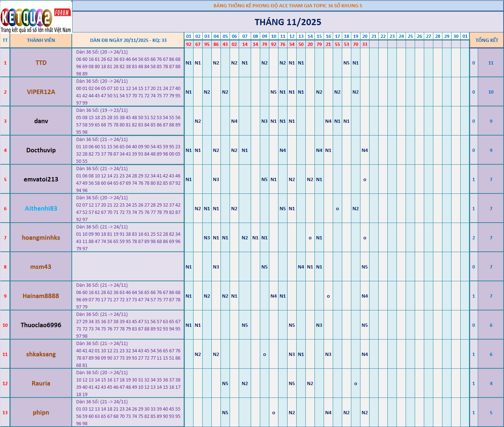Select TTD's total score of 11
Viewport: 504px width, 427px height.
point(491,63)
